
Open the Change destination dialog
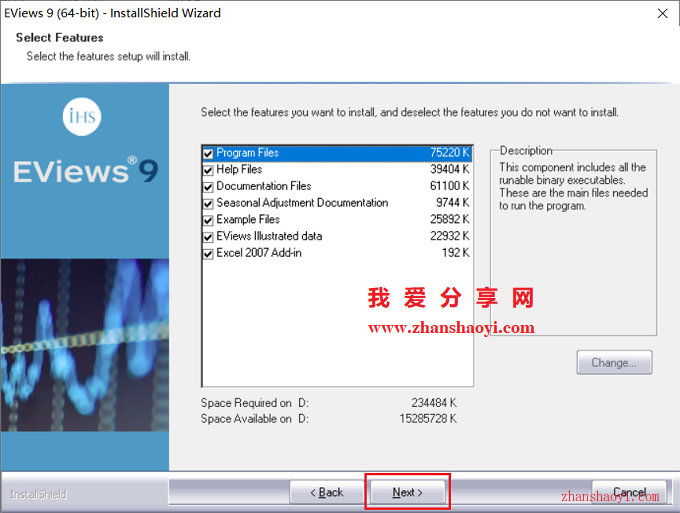tap(614, 363)
